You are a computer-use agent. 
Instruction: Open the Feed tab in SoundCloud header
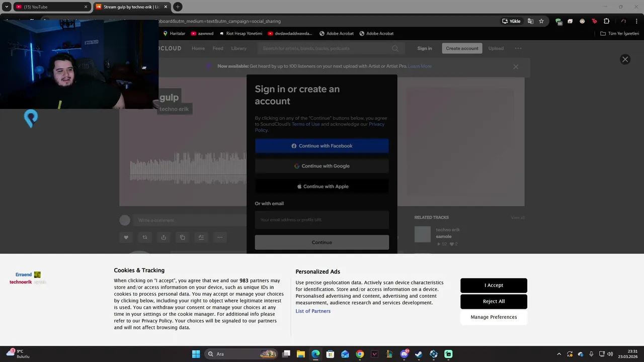tap(218, 48)
